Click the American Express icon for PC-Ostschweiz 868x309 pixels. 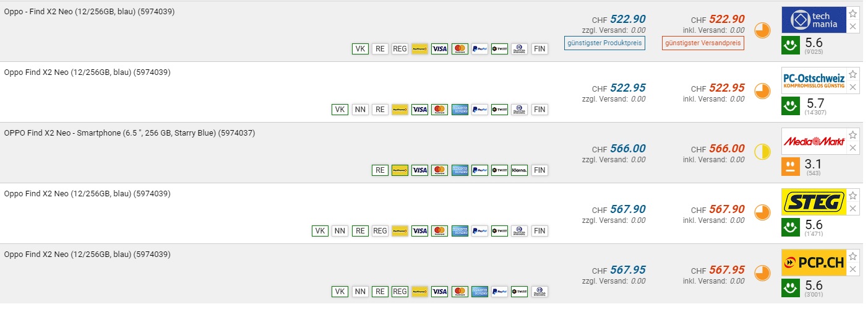[x=460, y=110]
